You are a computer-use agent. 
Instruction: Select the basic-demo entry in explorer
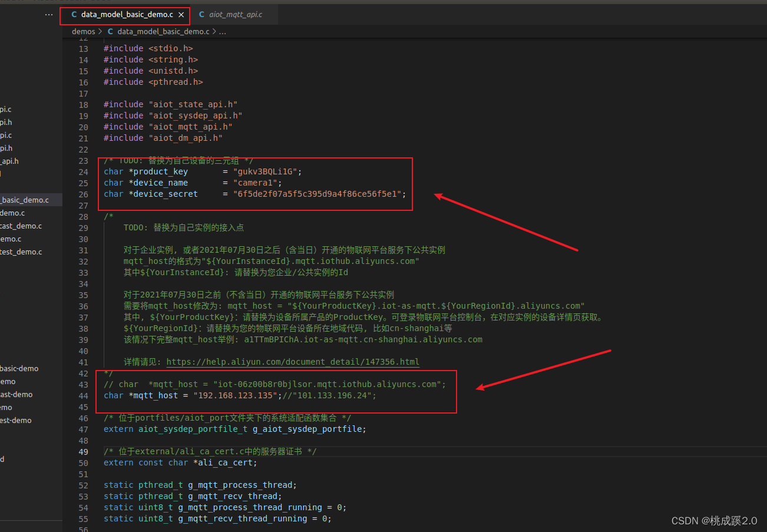[19, 369]
